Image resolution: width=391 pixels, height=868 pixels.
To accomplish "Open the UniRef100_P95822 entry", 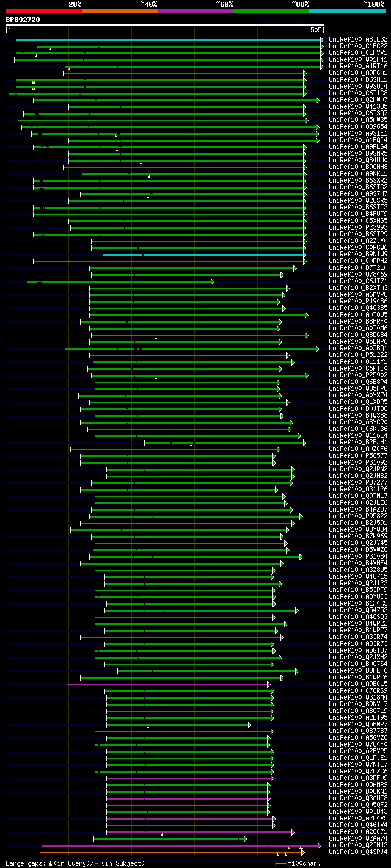I will coord(358,516).
